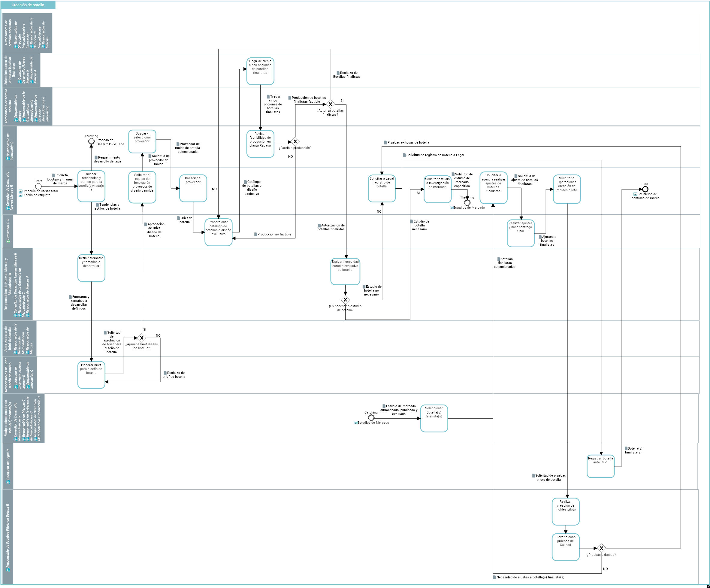
Task: Click label Estudio de mercado almacenado, publicado y evaluado
Action: tap(399, 410)
